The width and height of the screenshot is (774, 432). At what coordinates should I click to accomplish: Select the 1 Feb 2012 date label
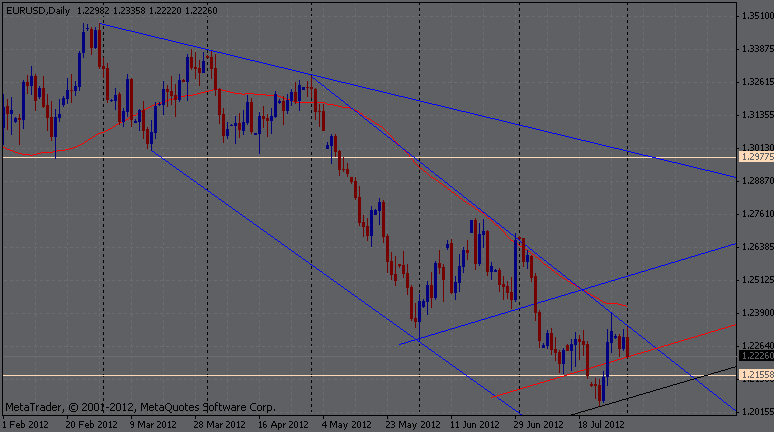pos(27,424)
